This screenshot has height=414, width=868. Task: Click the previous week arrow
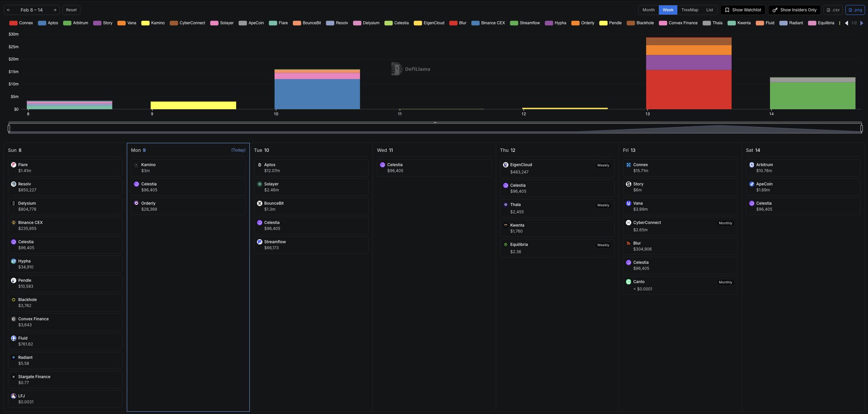(8, 10)
